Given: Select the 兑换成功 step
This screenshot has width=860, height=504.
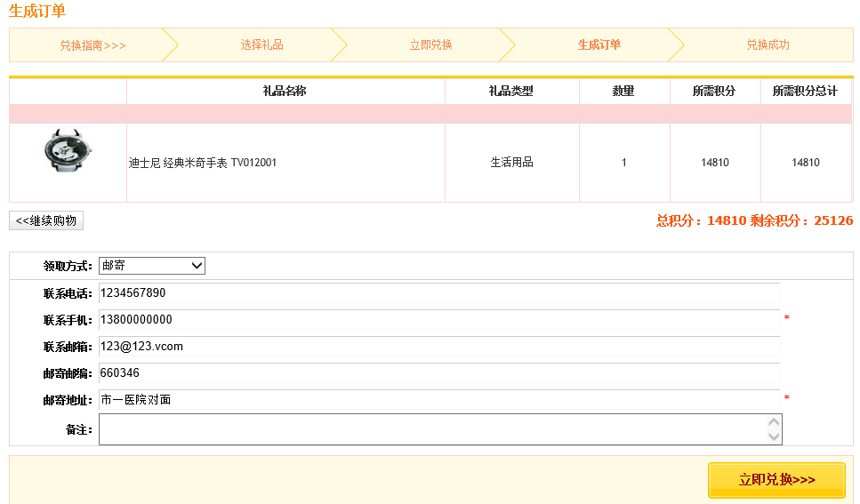Looking at the screenshot, I should coord(768,45).
